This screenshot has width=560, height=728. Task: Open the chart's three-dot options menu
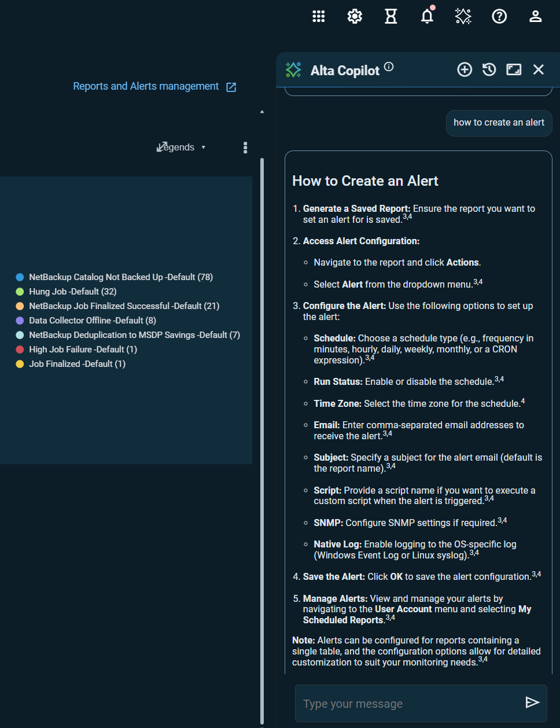point(245,148)
